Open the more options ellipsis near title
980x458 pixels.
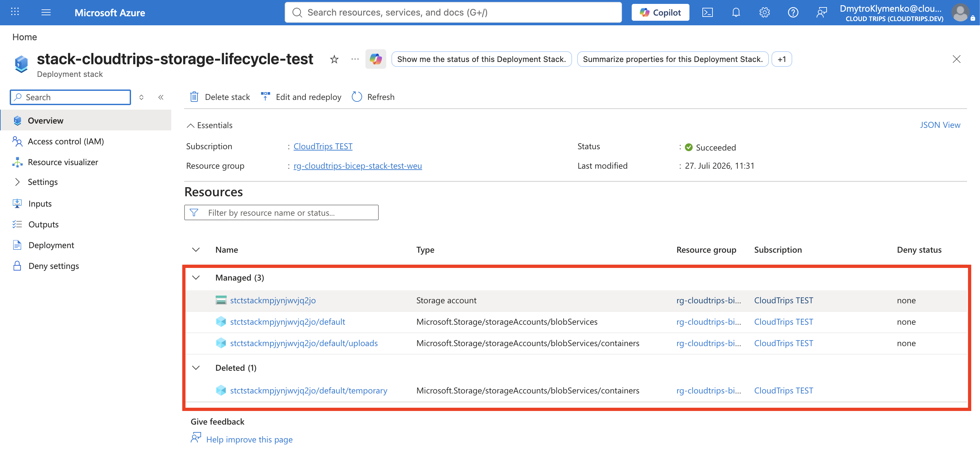point(354,59)
